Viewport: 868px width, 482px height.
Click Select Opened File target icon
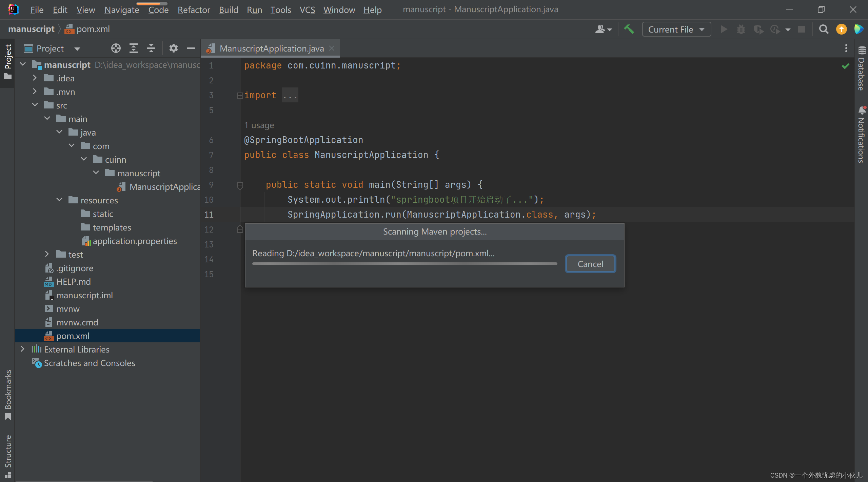116,48
